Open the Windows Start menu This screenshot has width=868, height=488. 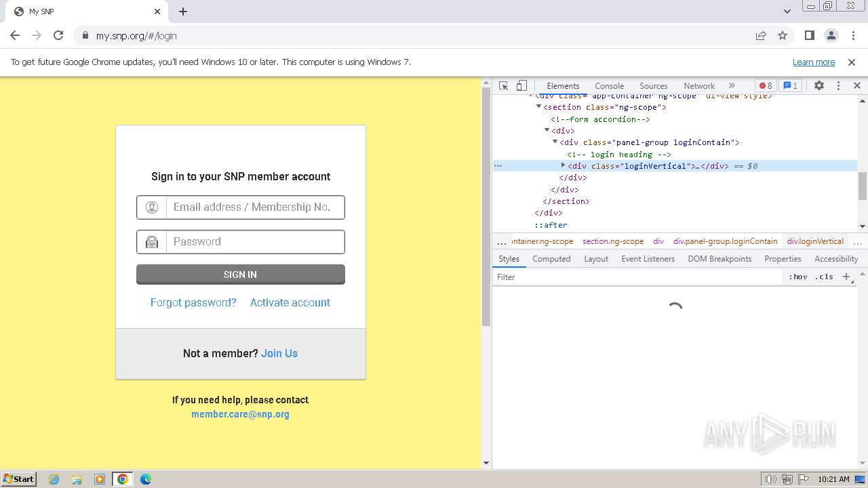19,479
